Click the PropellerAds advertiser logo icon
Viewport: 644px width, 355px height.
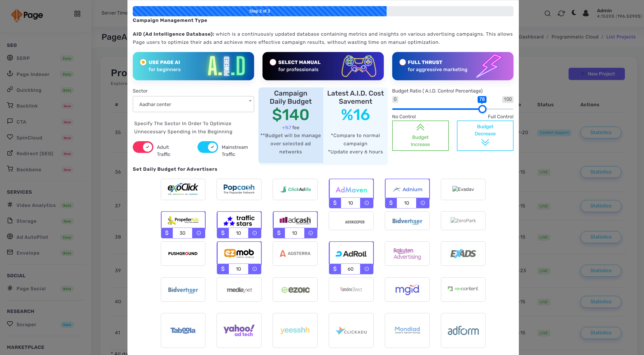tap(183, 220)
